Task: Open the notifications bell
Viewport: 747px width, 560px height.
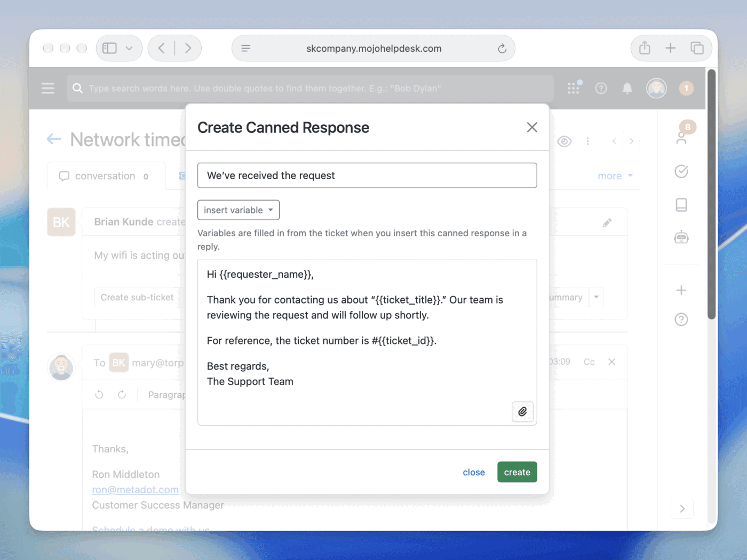Action: pyautogui.click(x=627, y=88)
